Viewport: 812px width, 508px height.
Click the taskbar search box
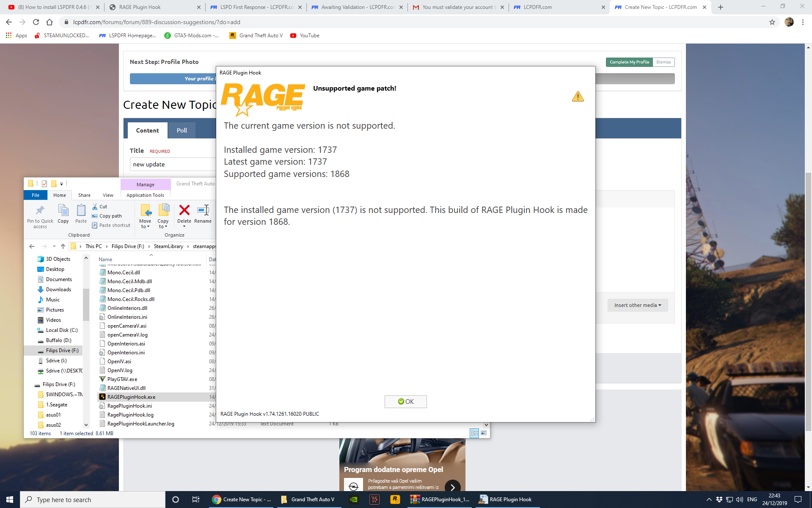pyautogui.click(x=93, y=500)
